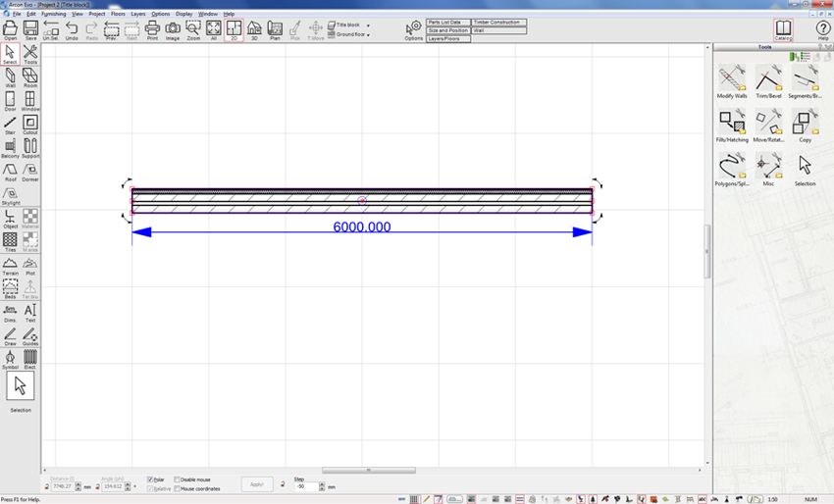Open the Layers menu
Image resolution: width=834 pixels, height=504 pixels.
138,14
